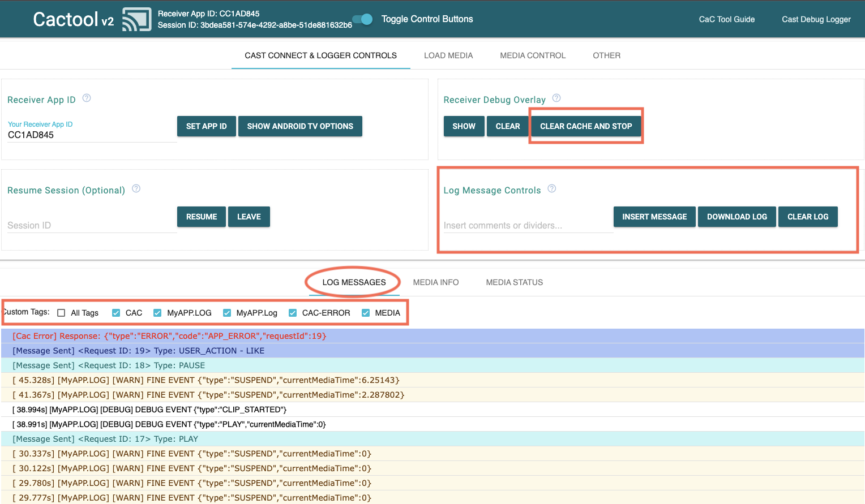Uncheck the MEDIA tag checkbox

[x=366, y=313]
